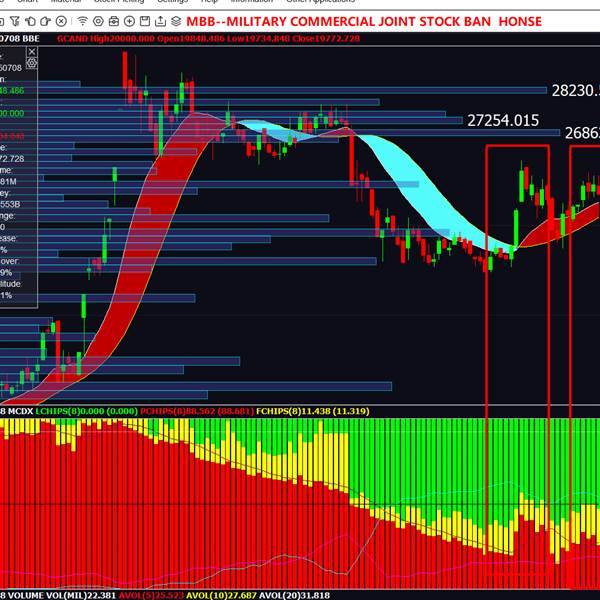The height and width of the screenshot is (600, 600).
Task: Click the AVOL(10)27.687 label
Action: pos(221,595)
